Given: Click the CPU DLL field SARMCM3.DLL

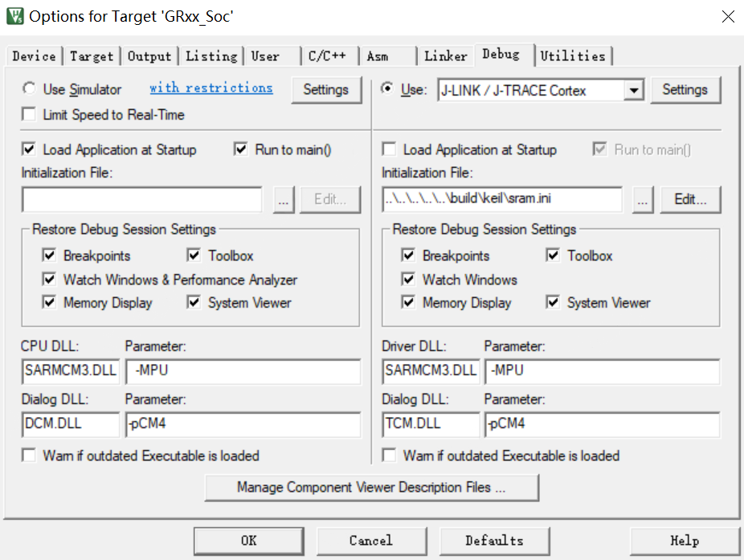Looking at the screenshot, I should [71, 371].
